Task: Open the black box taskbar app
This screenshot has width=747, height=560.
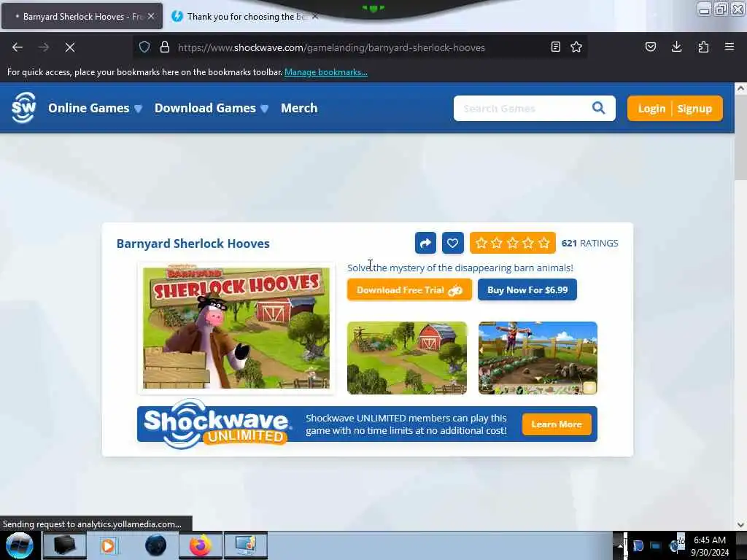Action: (x=65, y=545)
